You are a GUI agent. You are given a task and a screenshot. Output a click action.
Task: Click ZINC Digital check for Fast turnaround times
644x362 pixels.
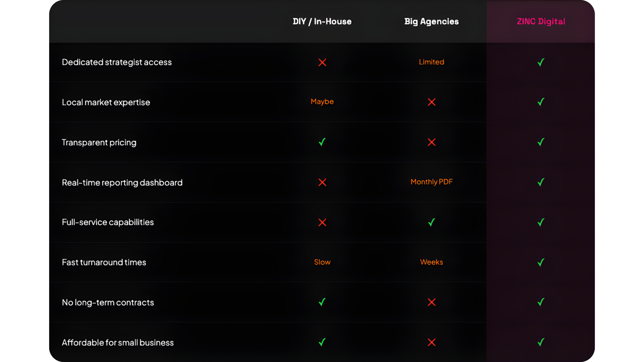541,262
